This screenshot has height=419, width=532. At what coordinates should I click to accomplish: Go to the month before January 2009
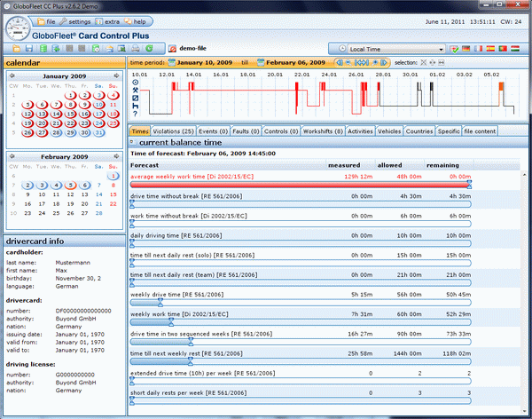12,75
